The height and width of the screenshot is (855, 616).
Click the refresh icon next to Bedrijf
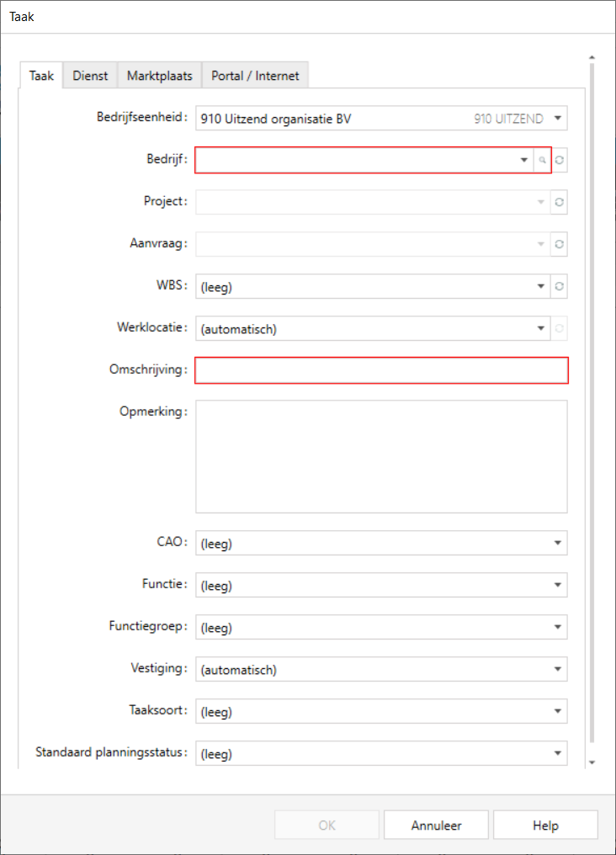560,160
